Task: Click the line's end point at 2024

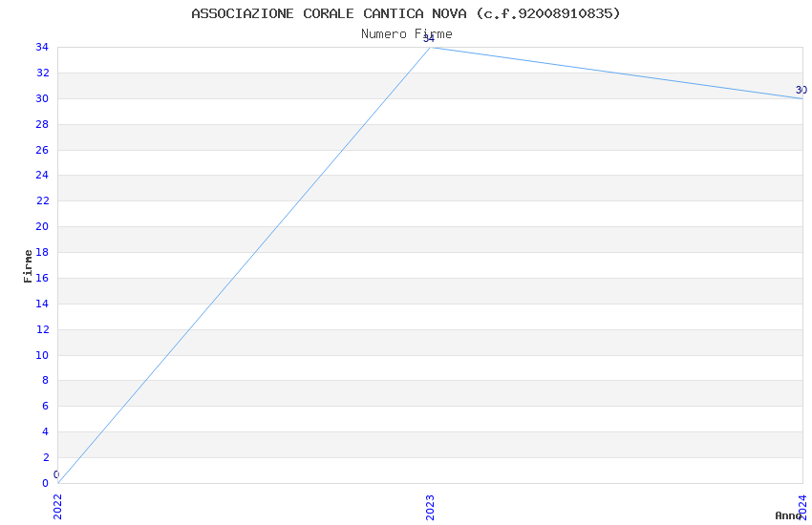Action: click(x=802, y=98)
